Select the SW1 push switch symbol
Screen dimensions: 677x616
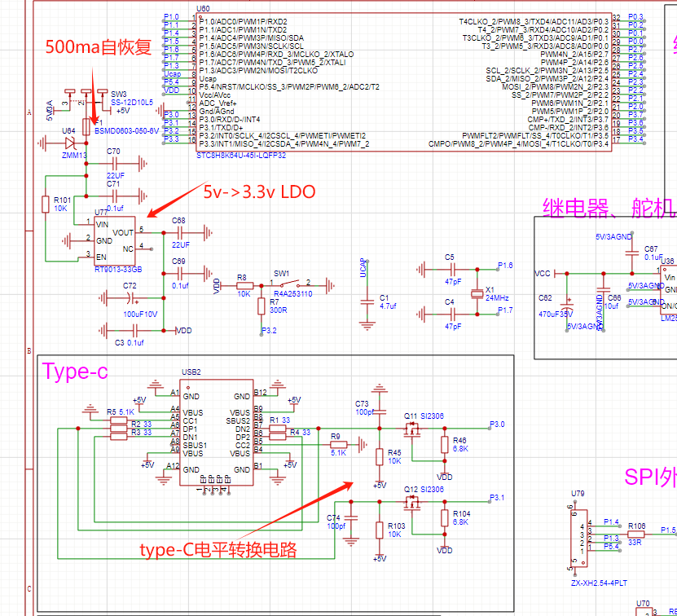pyautogui.click(x=290, y=284)
